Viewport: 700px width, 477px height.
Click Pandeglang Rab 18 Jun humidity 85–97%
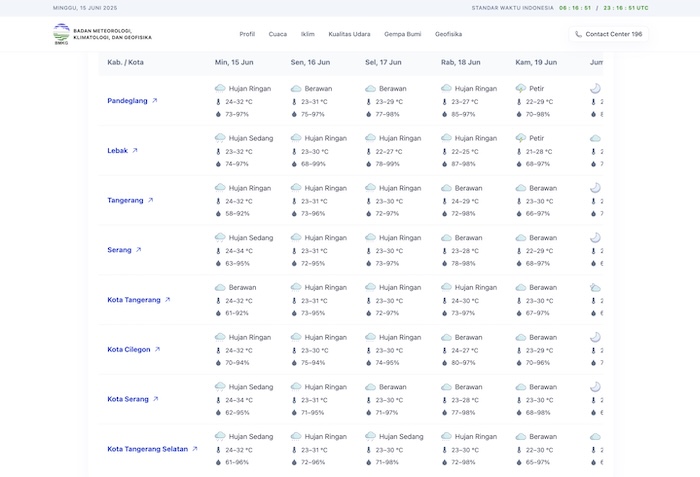pos(463,114)
